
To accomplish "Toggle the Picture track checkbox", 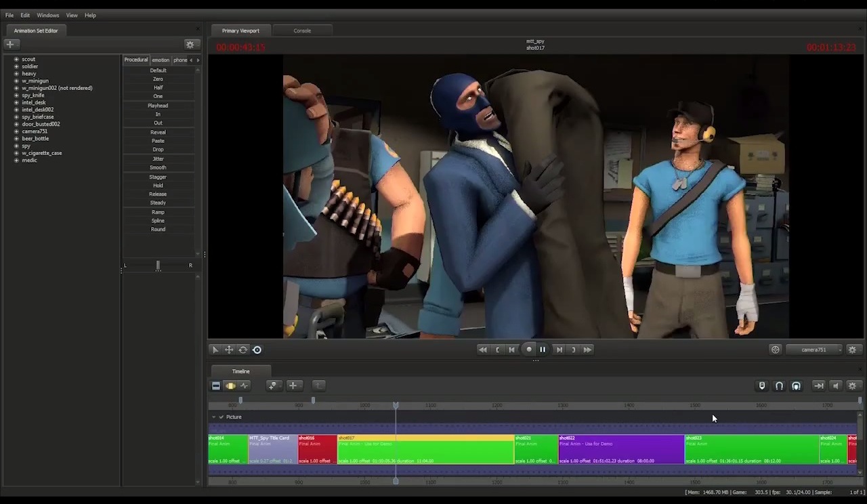I will point(221,417).
